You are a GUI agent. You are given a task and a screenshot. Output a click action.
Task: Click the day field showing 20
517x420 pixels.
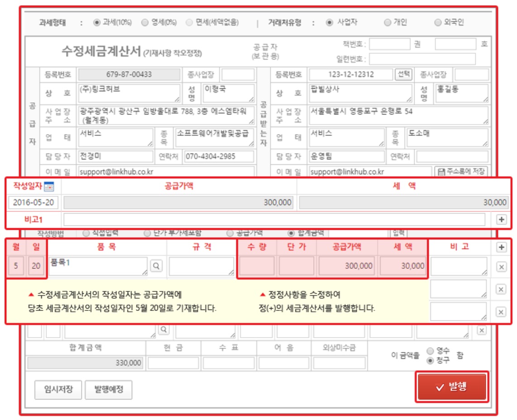coord(36,266)
